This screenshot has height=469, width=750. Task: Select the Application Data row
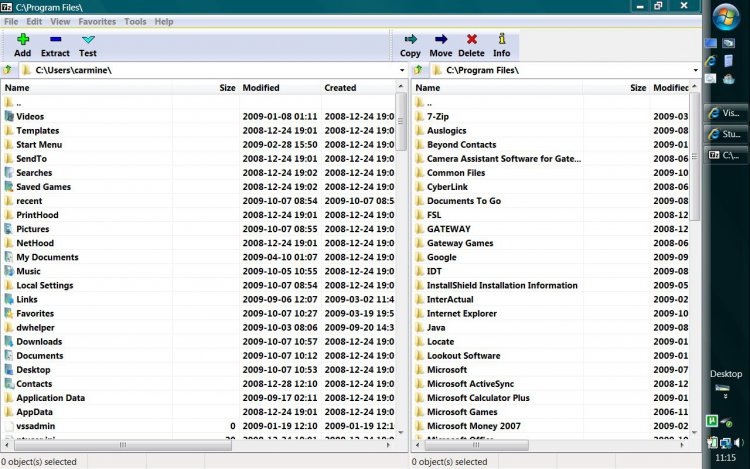point(198,398)
